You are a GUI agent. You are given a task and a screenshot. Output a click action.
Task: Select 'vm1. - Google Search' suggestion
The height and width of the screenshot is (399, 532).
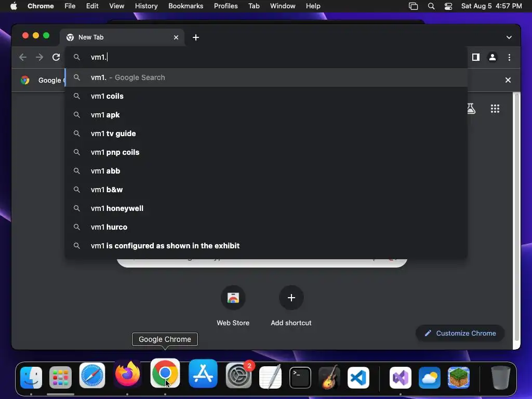267,77
